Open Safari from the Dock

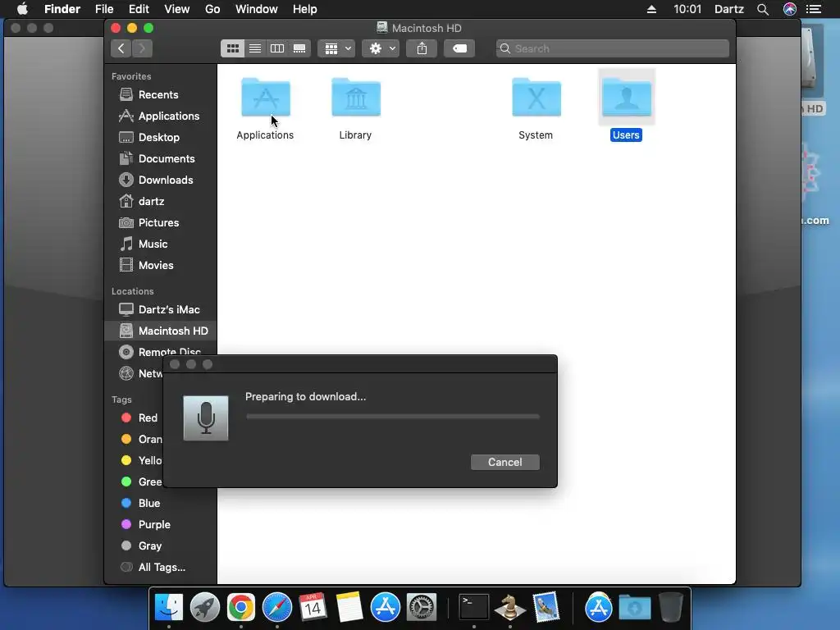[x=277, y=607]
